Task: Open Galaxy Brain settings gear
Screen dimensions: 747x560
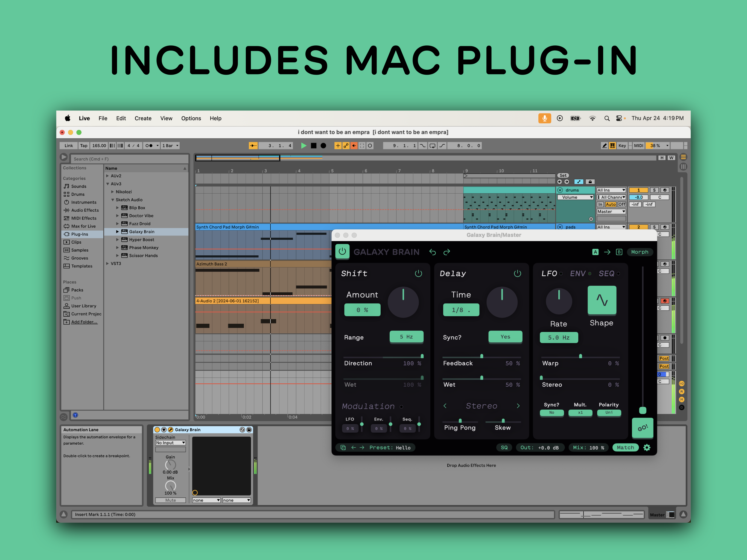Action: click(647, 448)
